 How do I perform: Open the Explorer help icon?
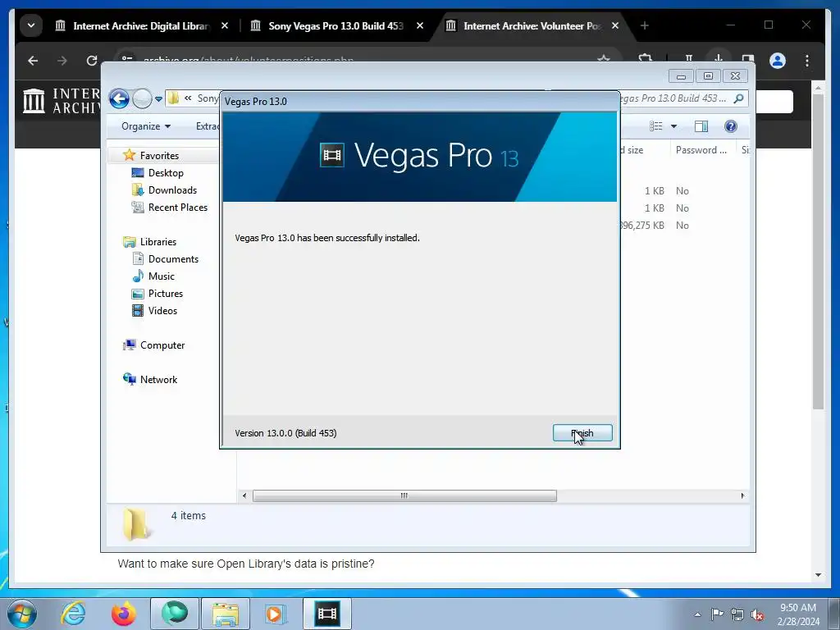[731, 126]
